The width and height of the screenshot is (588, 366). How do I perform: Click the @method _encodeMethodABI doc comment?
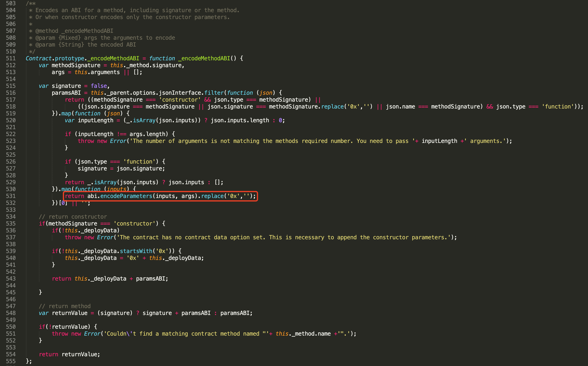pyautogui.click(x=74, y=31)
